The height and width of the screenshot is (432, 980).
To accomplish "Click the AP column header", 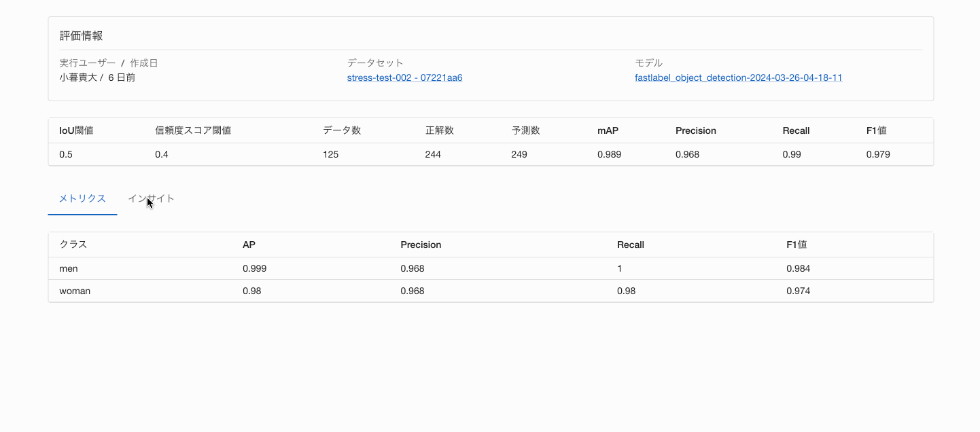I will point(249,245).
